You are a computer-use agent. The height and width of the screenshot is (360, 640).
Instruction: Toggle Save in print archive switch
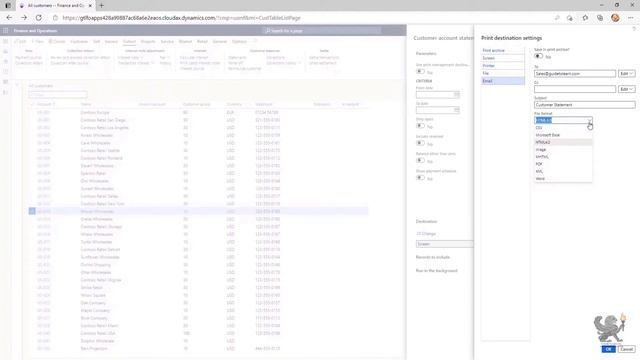(x=539, y=56)
